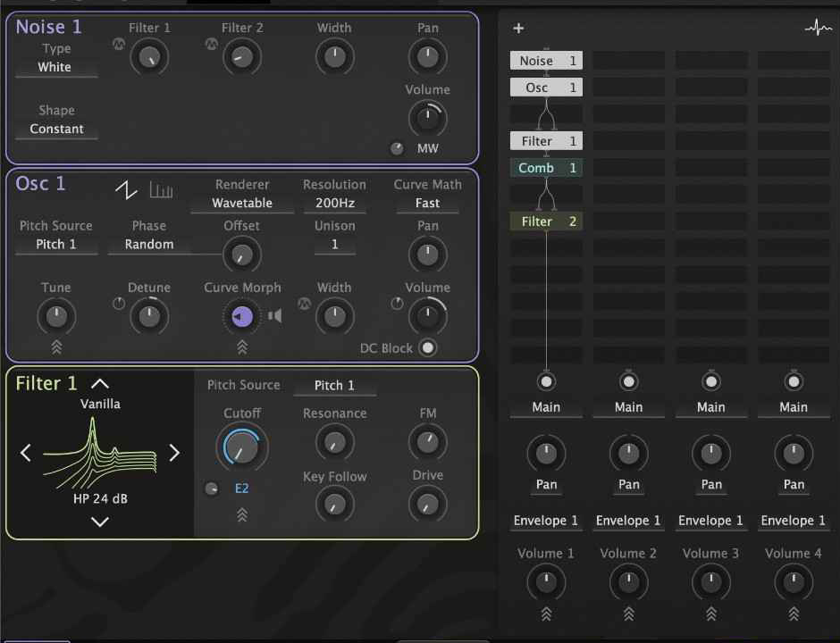
Task: Click small modulation knob beside Detune
Action: pyautogui.click(x=119, y=305)
